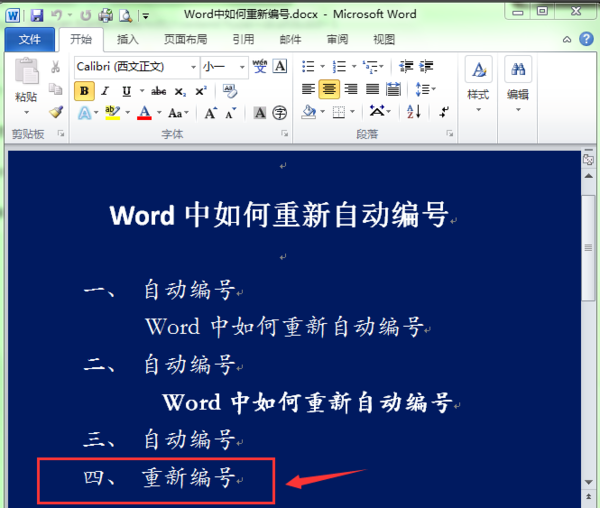
Task: Switch to the 插入 (Insert) tab
Action: tap(127, 39)
